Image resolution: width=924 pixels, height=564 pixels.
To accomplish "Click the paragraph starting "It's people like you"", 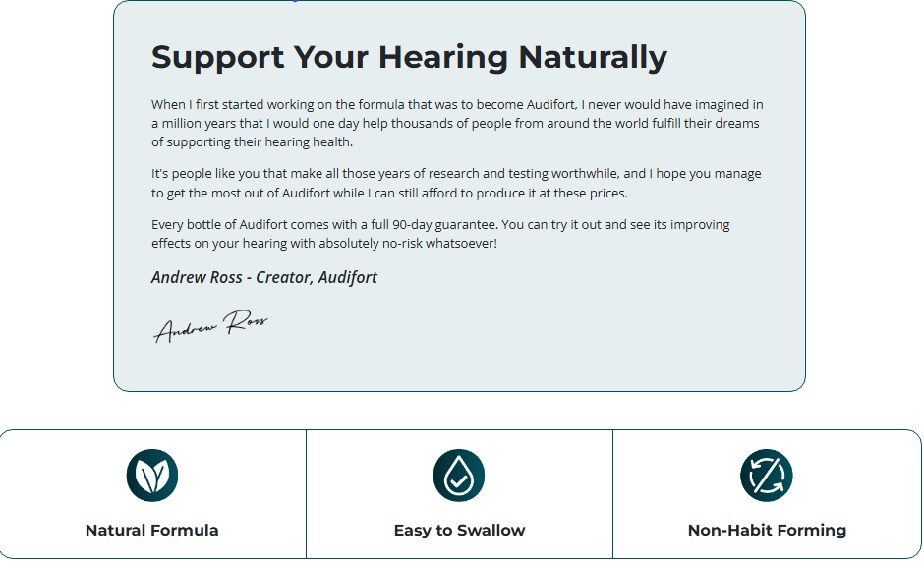I will coord(456,184).
